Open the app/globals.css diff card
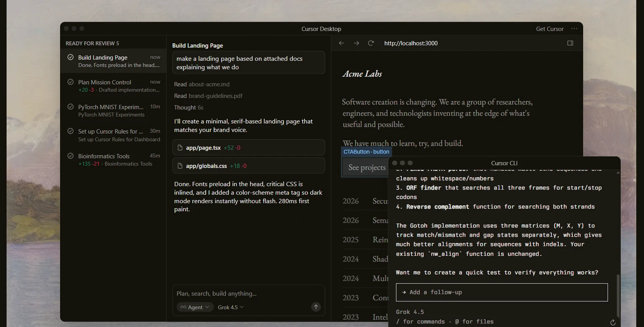Viewport: 644px width, 327px height. [248, 166]
